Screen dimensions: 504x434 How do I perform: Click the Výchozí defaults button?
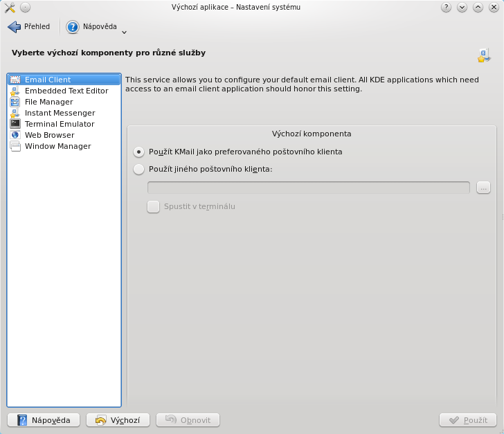tap(118, 420)
